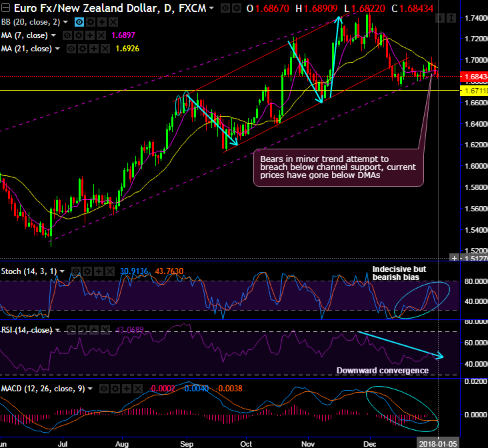The image size is (488, 448).
Task: Click plus icon on Stoch row
Action: tap(99, 271)
